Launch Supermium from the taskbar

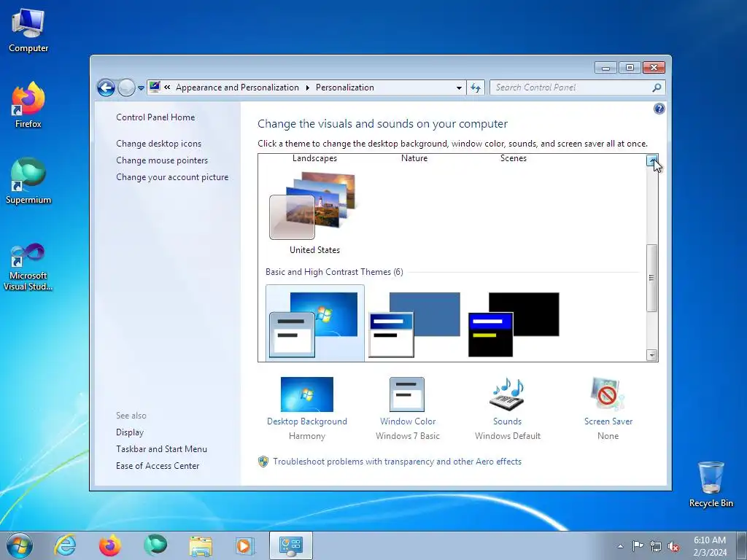155,545
